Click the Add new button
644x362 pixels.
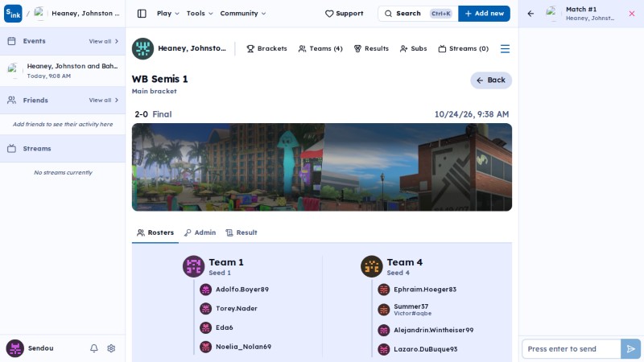pos(485,14)
